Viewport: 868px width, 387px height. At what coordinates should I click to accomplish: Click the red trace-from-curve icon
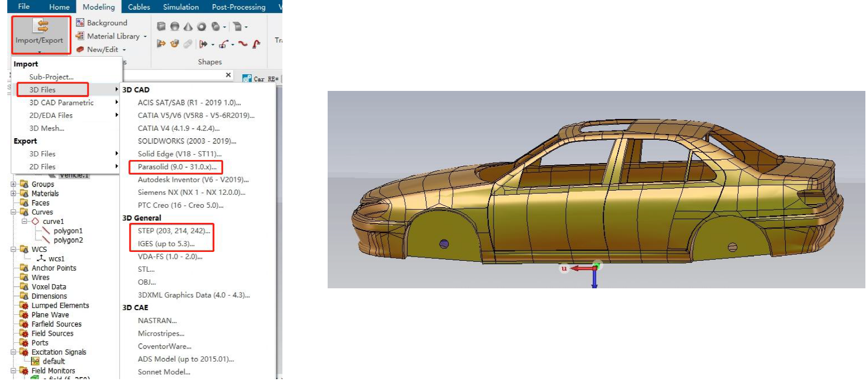pyautogui.click(x=256, y=44)
